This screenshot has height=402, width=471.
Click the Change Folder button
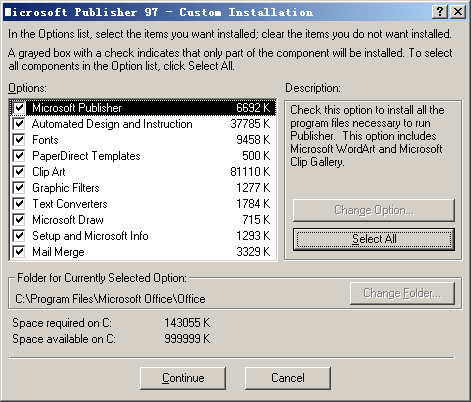(x=402, y=293)
